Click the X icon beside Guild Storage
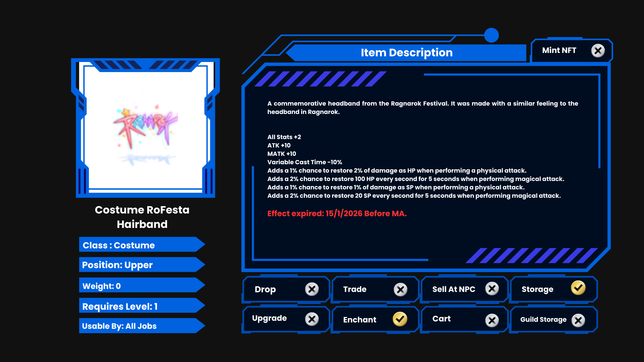 pyautogui.click(x=578, y=320)
